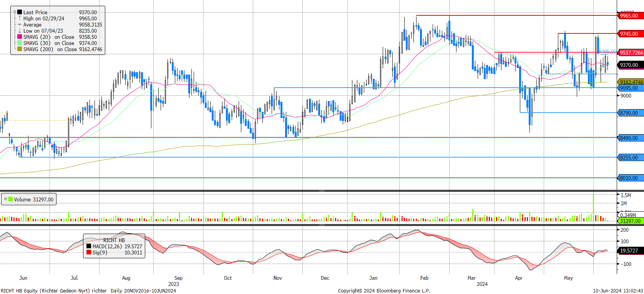Click the Mar month label on time axis
Image resolution: width=644 pixels, height=294 pixels.
pyautogui.click(x=471, y=278)
